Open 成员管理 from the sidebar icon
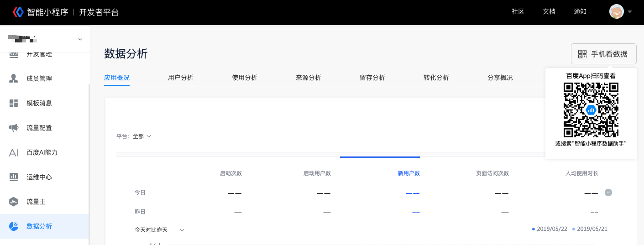Viewport: 644px width, 245px height. 14,78
